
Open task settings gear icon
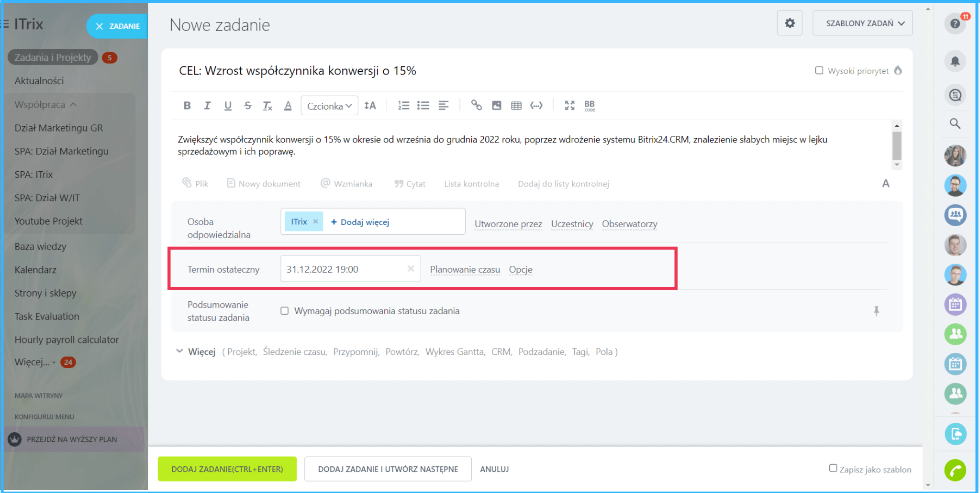pyautogui.click(x=790, y=23)
